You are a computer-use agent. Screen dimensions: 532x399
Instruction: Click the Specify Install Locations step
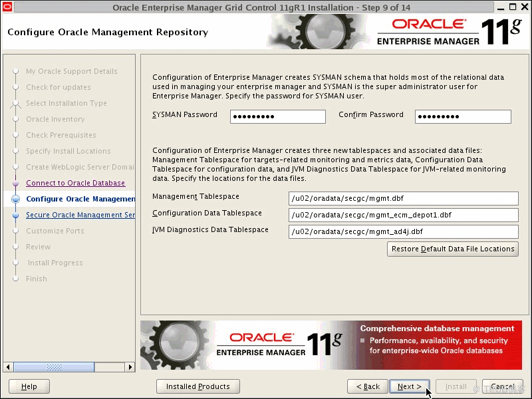click(68, 151)
